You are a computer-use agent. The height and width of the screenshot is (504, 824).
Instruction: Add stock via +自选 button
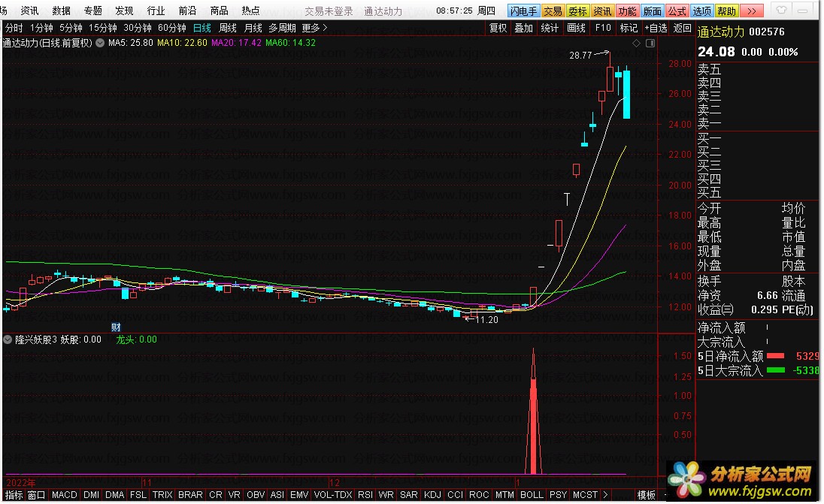(x=656, y=28)
